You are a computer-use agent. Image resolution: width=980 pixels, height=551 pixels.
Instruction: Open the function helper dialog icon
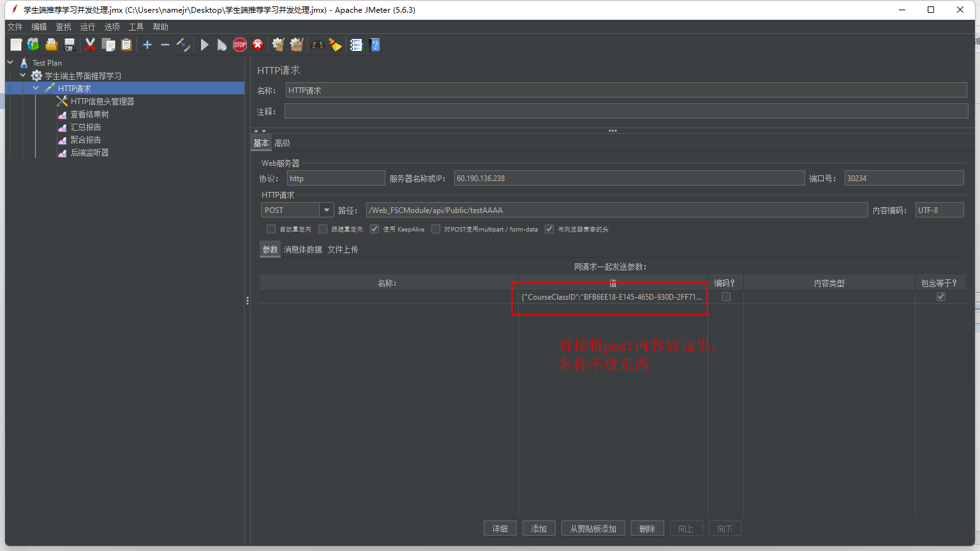pos(356,45)
